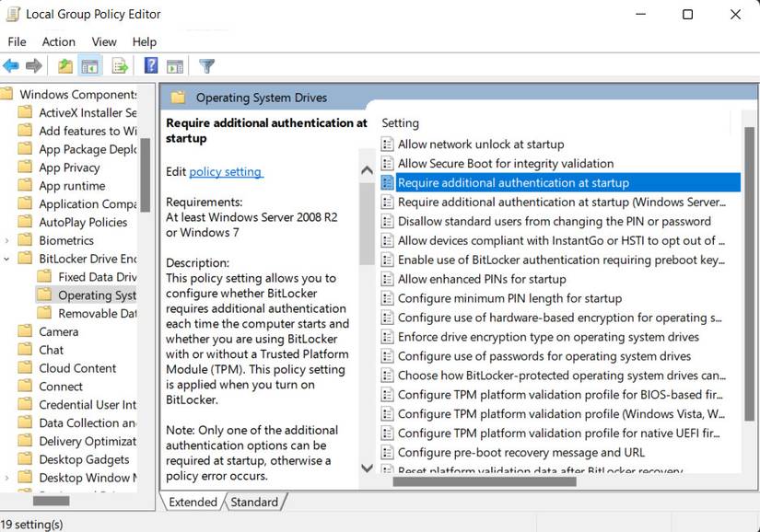Switch to the Standard tab
Viewport: 760px width, 532px height.
pos(255,502)
